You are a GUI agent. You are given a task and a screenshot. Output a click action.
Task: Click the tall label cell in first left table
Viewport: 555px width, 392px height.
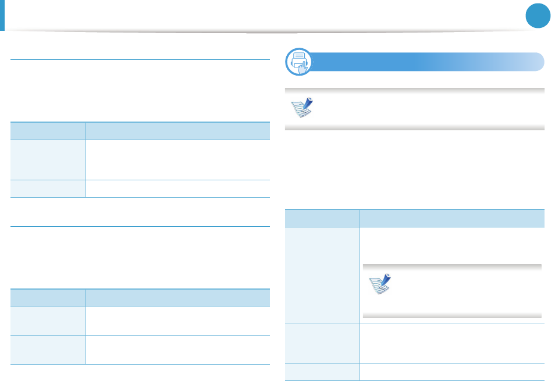click(48, 160)
